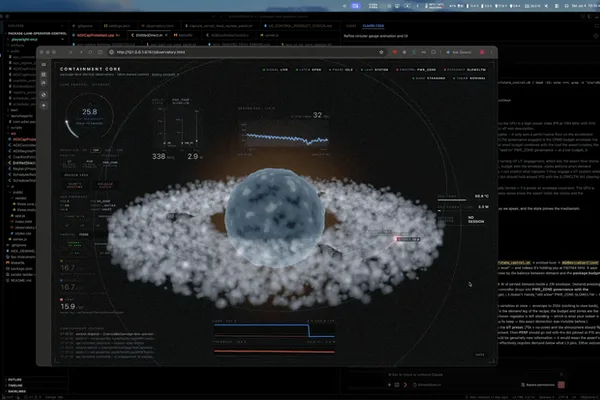The image size is (600, 400).
Task: Bookmark the page with the star icon
Action: (x=381, y=52)
